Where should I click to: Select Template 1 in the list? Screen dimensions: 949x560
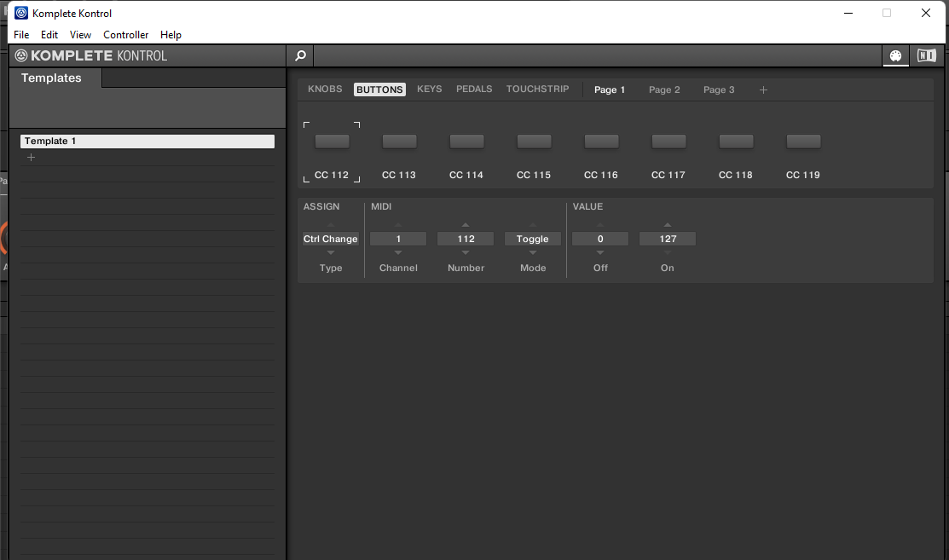click(x=147, y=141)
